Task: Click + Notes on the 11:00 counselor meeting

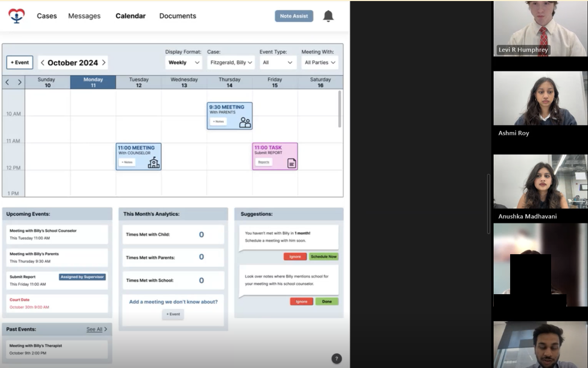Action: pyautogui.click(x=127, y=162)
